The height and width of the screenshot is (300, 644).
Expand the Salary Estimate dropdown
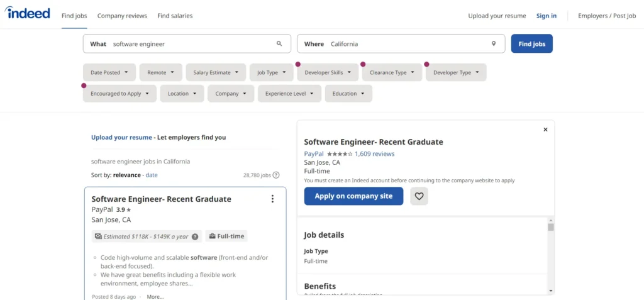click(x=216, y=72)
